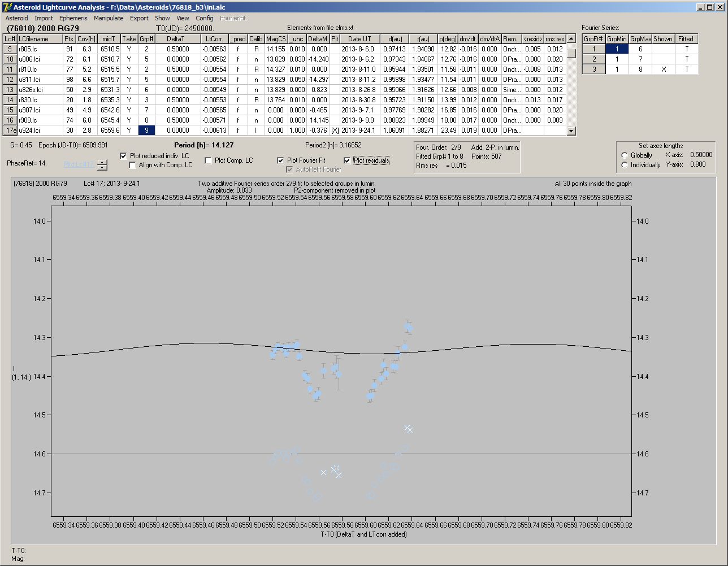
Task: Select Fourier series row 3
Action: point(594,69)
